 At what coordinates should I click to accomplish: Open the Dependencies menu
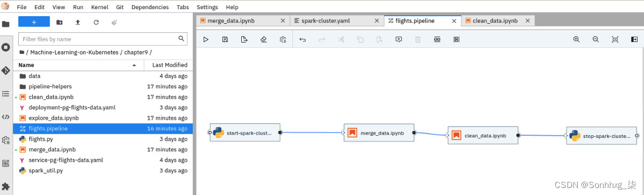click(150, 8)
